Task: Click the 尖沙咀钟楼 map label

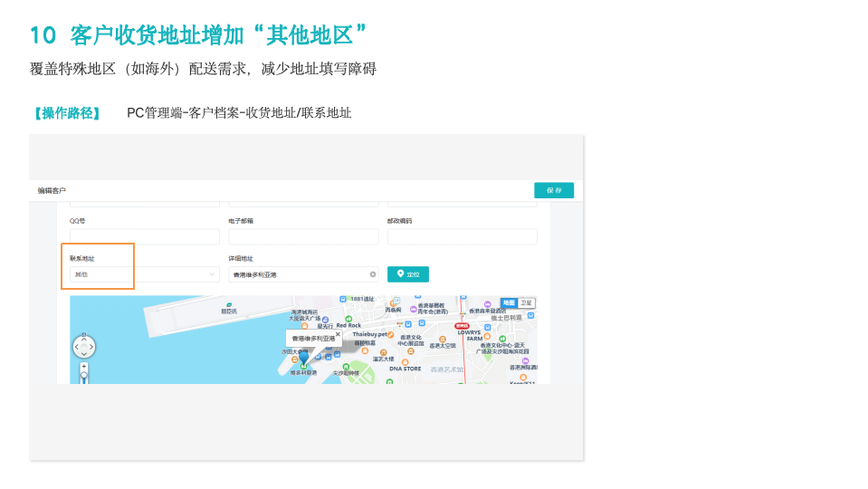Action: click(346, 373)
